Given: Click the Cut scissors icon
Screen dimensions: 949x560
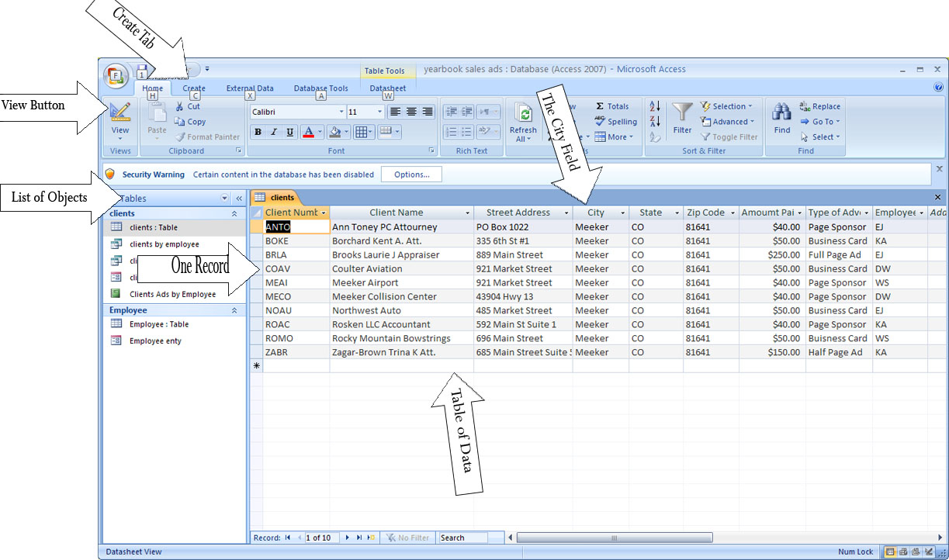Looking at the screenshot, I should (180, 106).
